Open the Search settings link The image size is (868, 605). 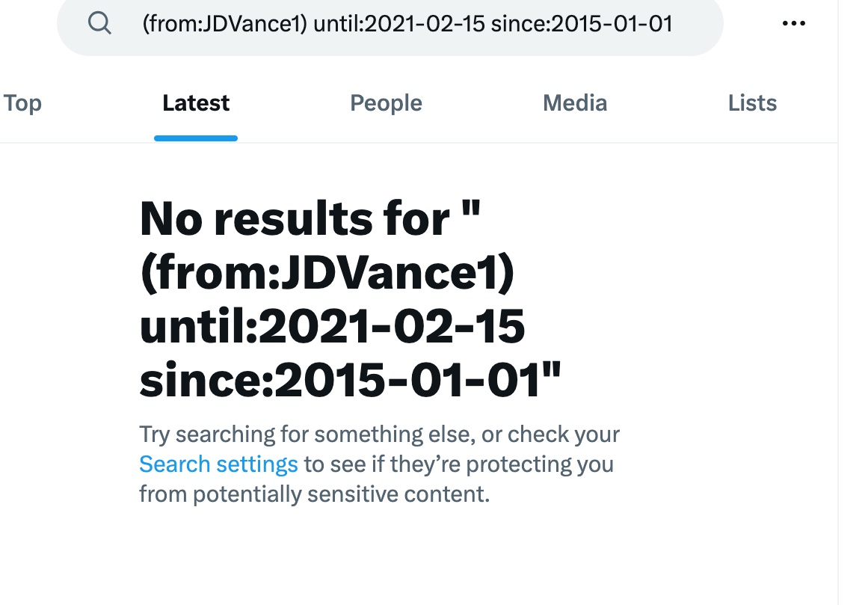coord(218,464)
